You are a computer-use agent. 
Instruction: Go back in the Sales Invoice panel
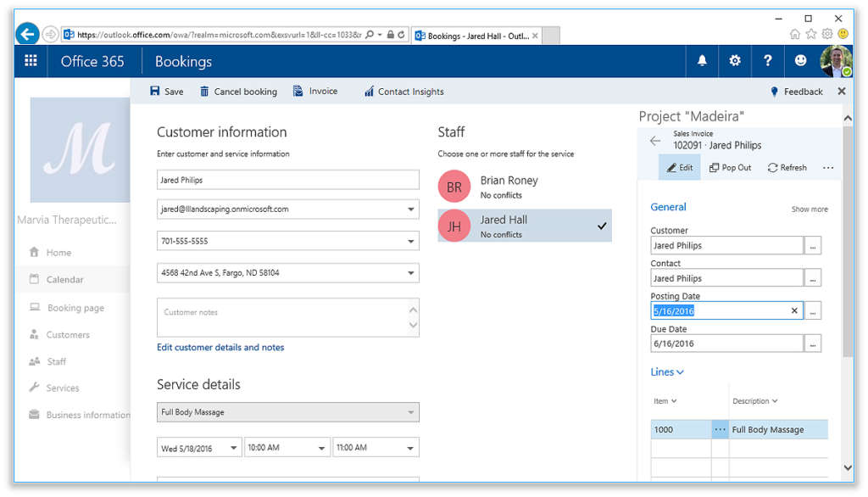(655, 141)
